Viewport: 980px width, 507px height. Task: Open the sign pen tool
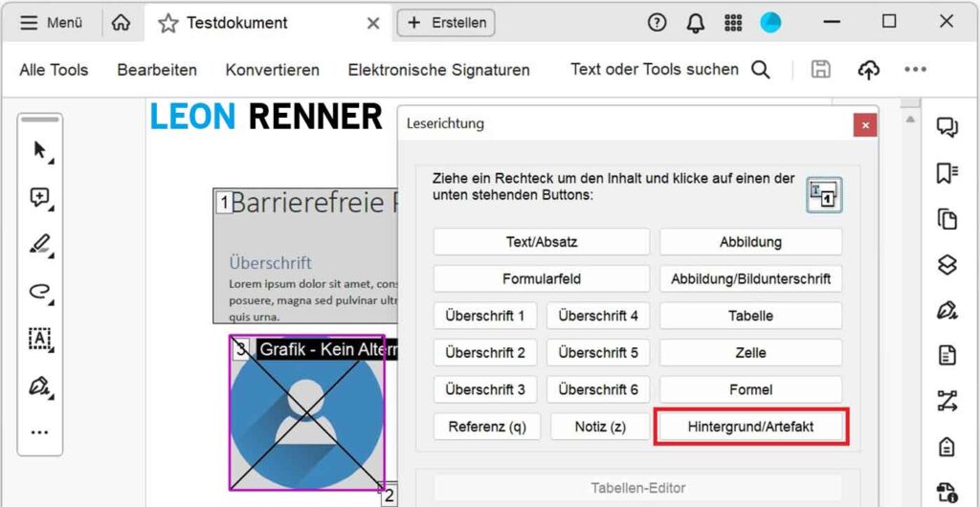[x=40, y=386]
